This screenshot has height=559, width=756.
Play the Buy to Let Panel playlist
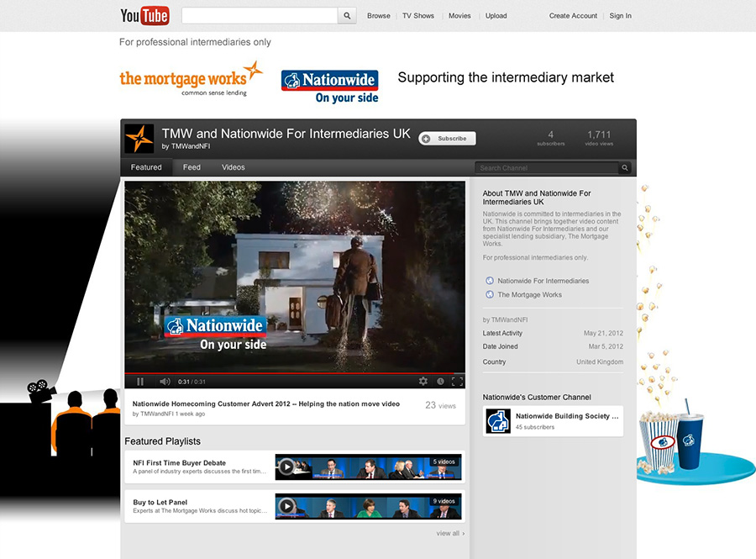tap(286, 506)
